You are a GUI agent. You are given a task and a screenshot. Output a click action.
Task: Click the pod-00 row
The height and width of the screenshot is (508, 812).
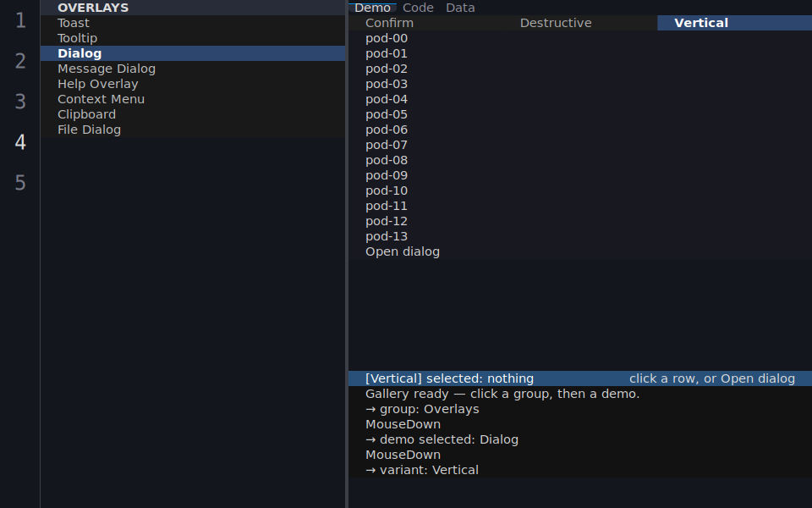tap(580, 38)
